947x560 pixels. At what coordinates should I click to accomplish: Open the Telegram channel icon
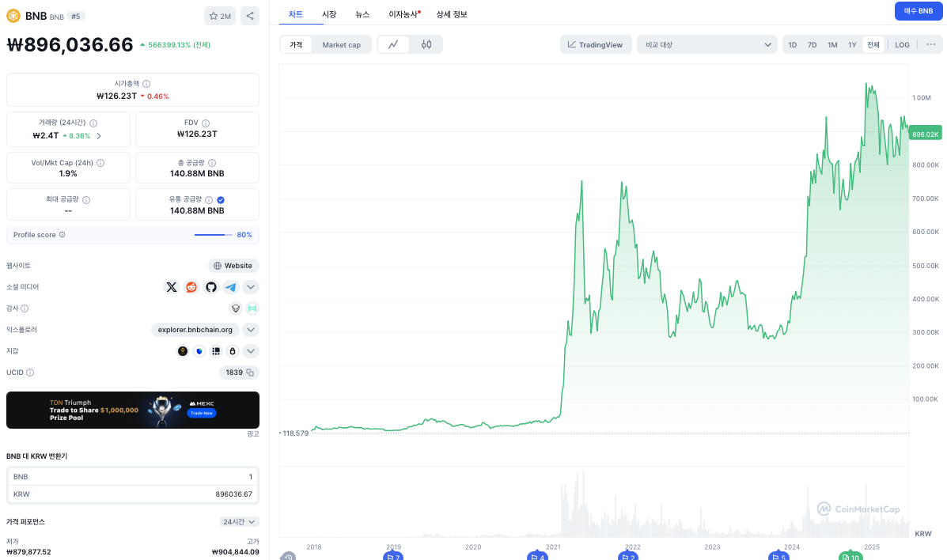230,287
